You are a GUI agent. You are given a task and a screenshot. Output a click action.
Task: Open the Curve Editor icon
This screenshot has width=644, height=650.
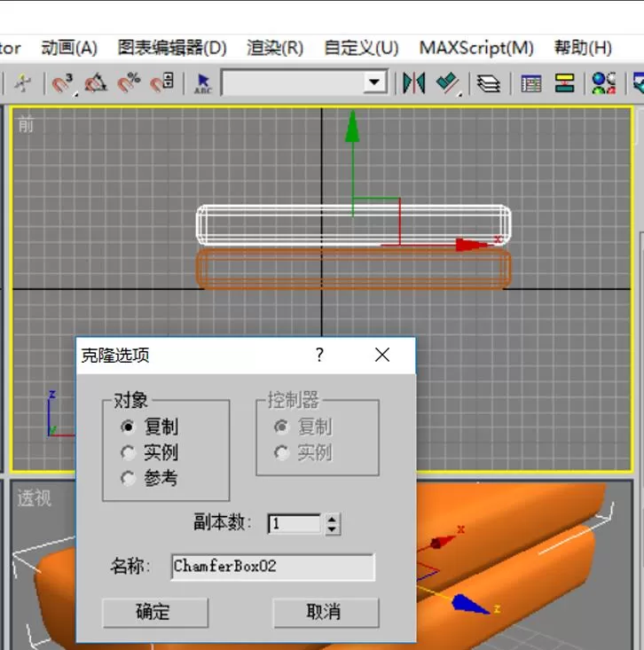[x=531, y=83]
